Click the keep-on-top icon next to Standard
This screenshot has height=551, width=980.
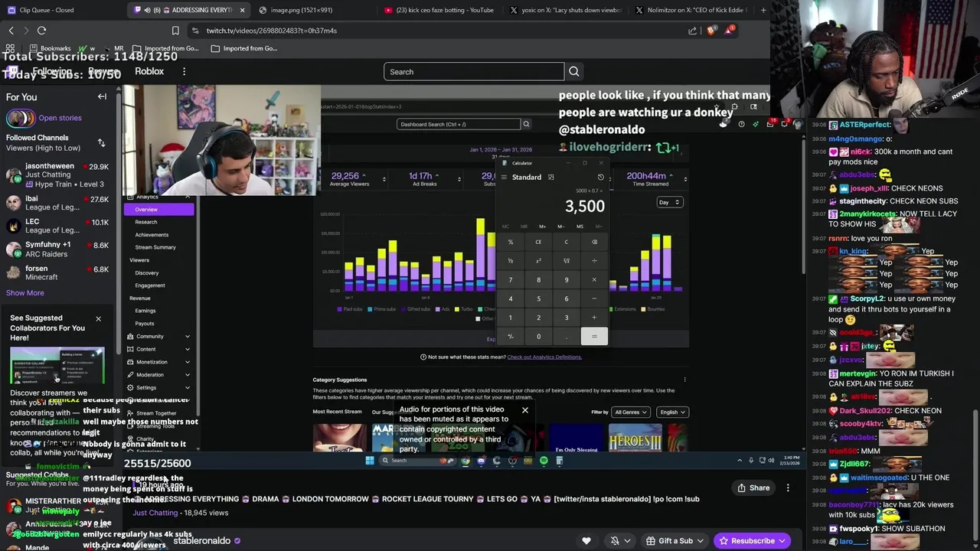(x=550, y=178)
